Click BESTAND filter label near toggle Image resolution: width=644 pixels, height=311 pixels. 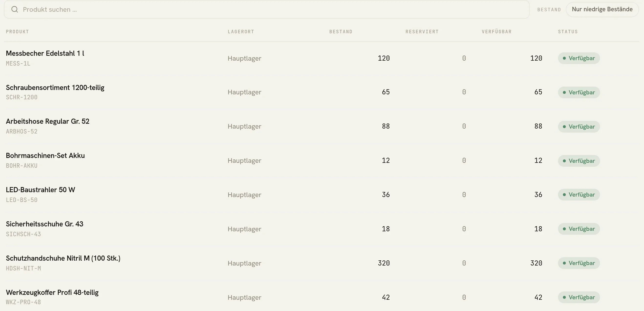[549, 10]
